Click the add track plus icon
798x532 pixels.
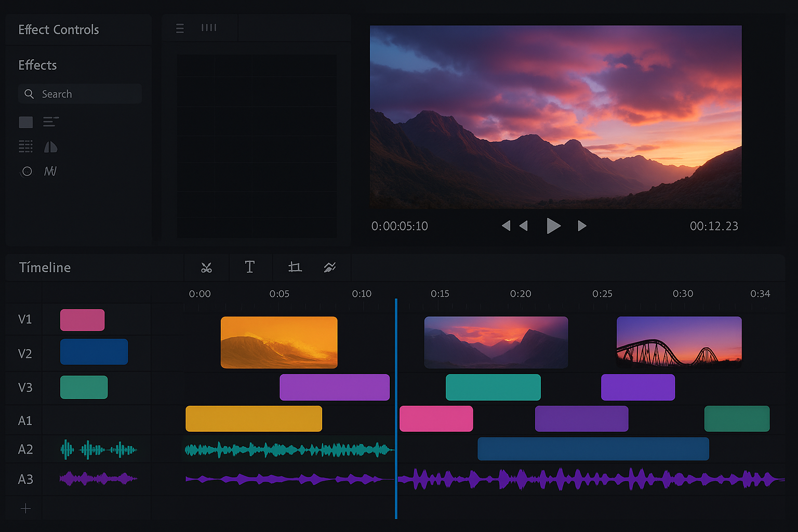point(25,509)
